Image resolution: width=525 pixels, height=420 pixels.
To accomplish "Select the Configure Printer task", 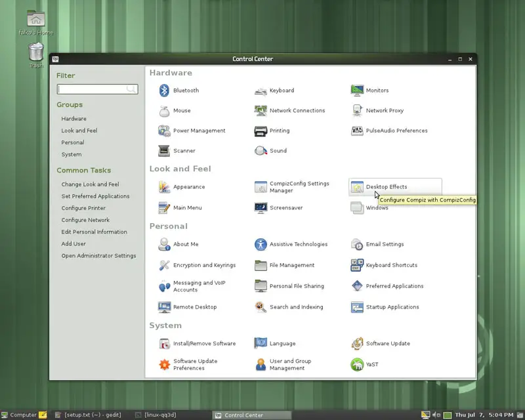I will point(83,208).
